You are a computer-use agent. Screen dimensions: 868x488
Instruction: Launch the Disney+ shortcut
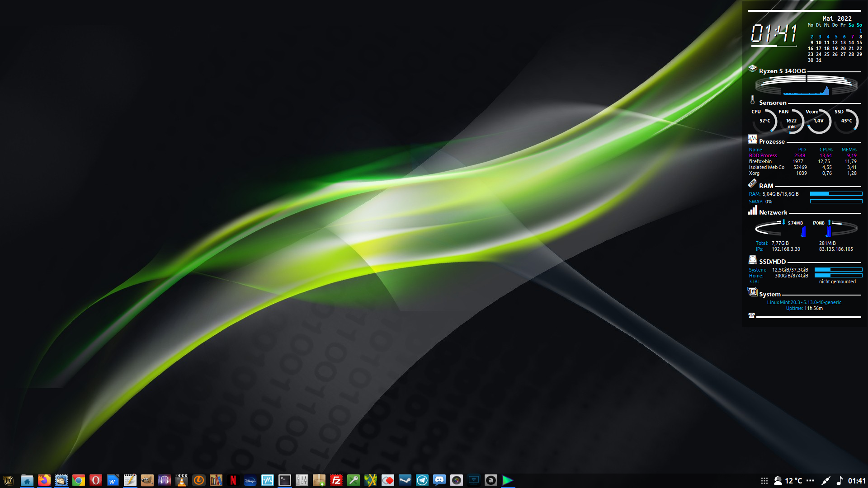pyautogui.click(x=250, y=480)
